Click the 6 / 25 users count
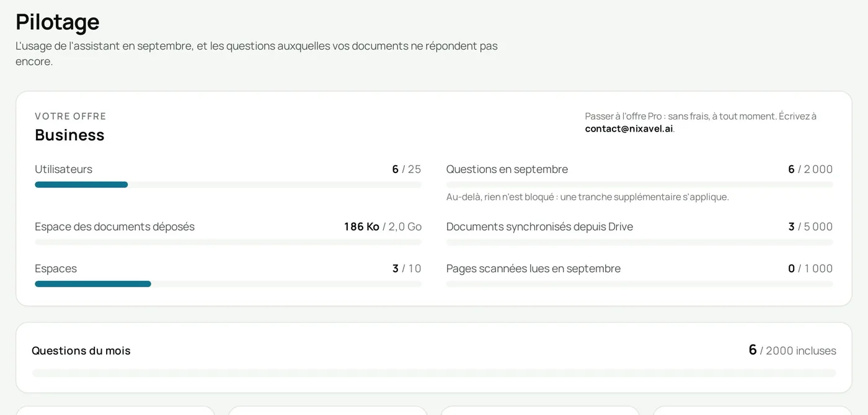This screenshot has width=868, height=415. [x=407, y=169]
